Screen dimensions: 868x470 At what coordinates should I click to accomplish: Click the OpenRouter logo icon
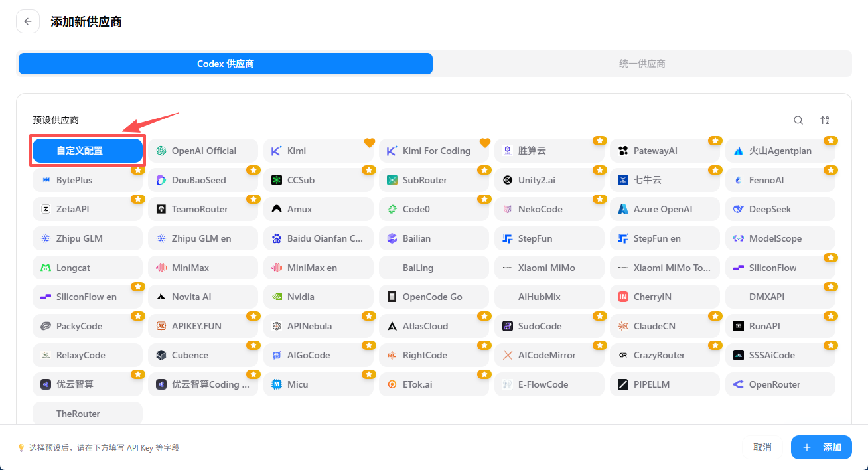point(738,384)
